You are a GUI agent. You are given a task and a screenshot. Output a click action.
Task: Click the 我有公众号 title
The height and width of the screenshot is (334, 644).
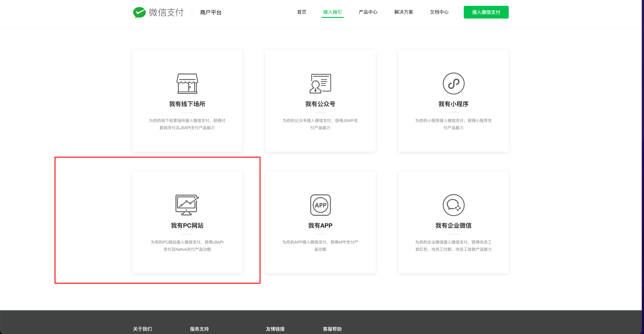click(320, 104)
